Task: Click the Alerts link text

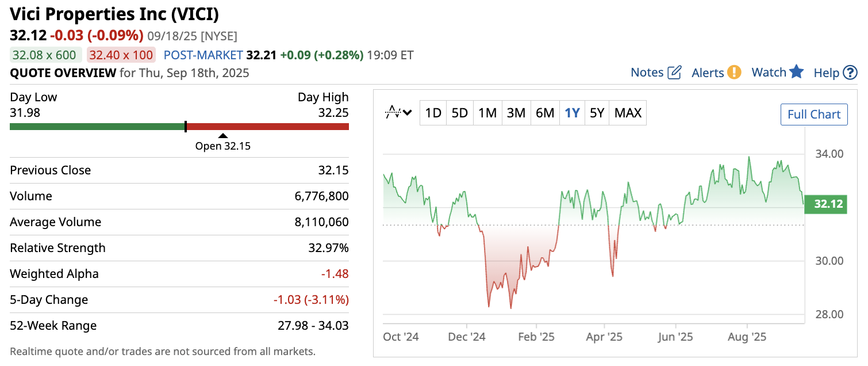Action: [x=708, y=73]
